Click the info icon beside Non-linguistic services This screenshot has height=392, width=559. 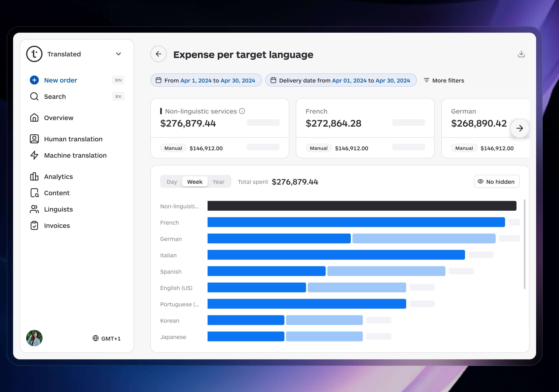coord(242,111)
